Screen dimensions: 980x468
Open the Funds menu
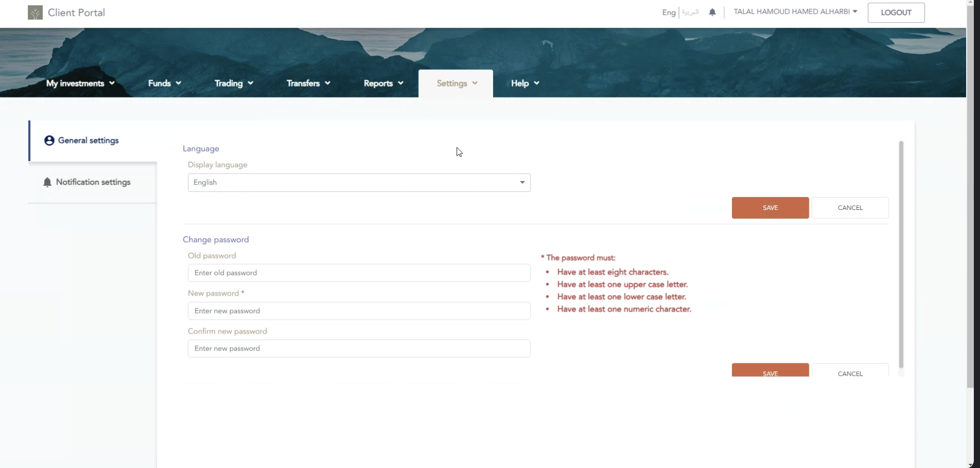(x=164, y=83)
